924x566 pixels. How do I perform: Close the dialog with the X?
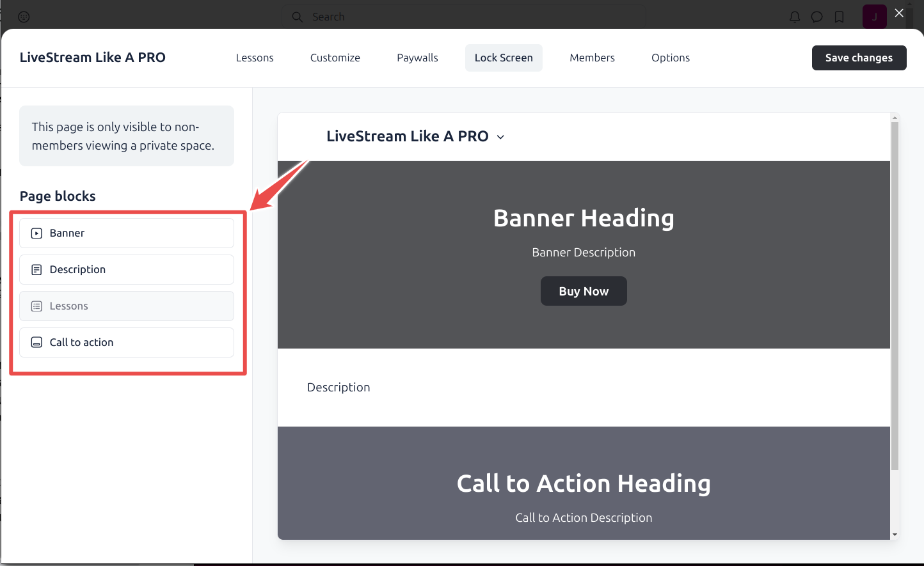[899, 13]
